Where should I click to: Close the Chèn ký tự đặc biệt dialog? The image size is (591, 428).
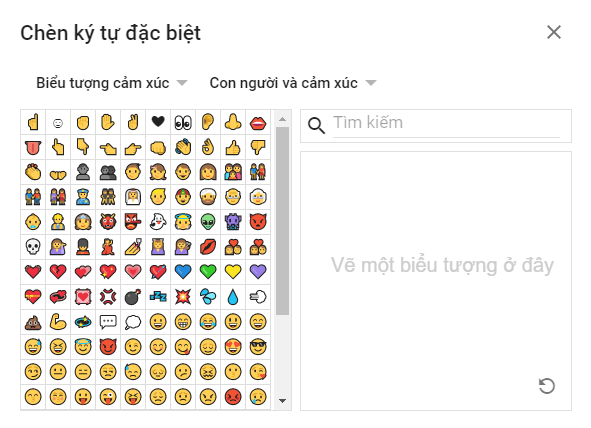(x=554, y=32)
